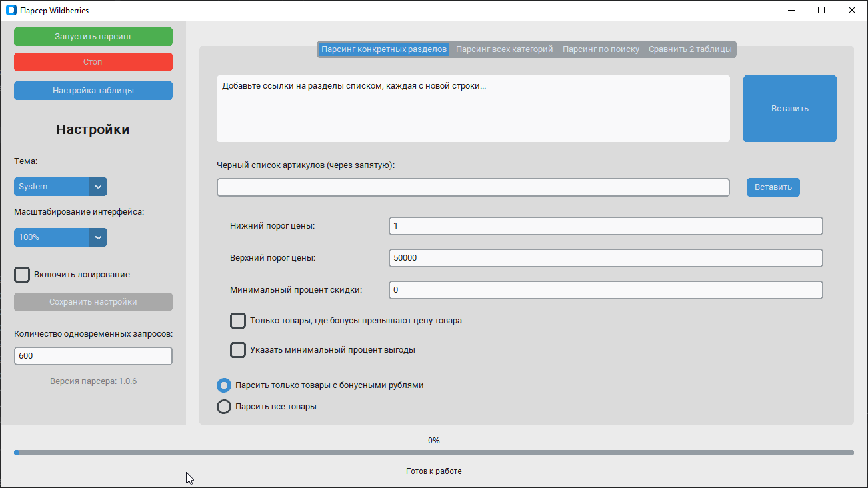Click the Wildberries parser app icon in title bar

(11, 11)
